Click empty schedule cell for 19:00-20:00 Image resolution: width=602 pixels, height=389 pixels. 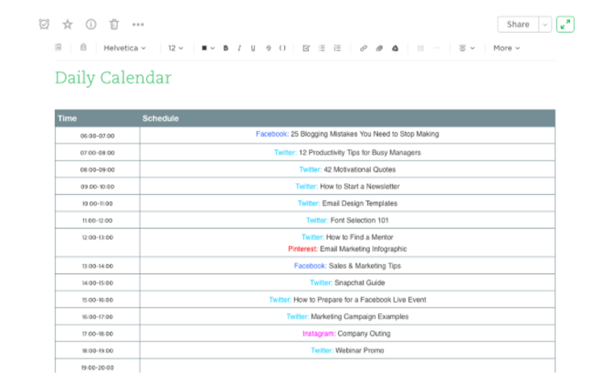[x=347, y=366]
